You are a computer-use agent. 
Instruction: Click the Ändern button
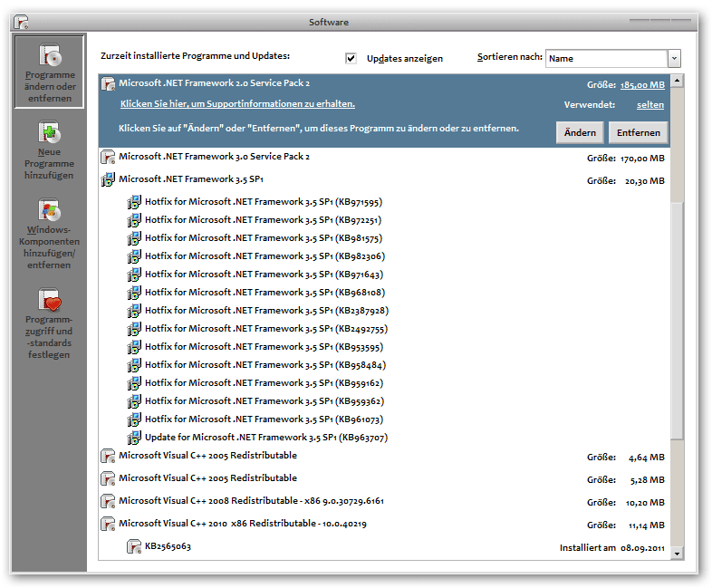[580, 132]
